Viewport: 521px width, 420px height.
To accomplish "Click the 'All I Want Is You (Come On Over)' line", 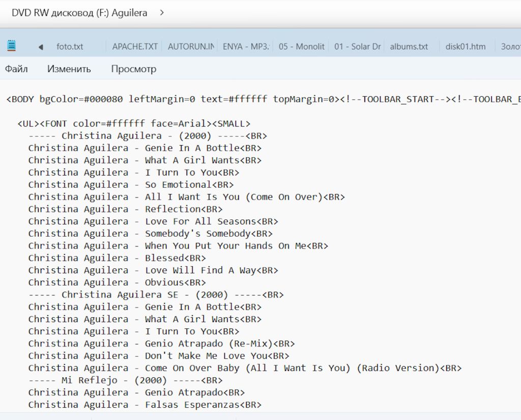I will [187, 197].
